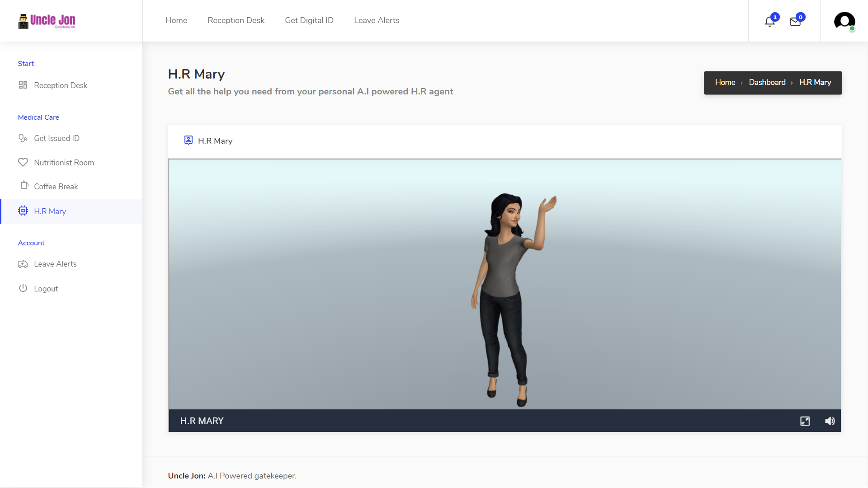
Task: Click Home in the breadcrumb
Action: (725, 82)
